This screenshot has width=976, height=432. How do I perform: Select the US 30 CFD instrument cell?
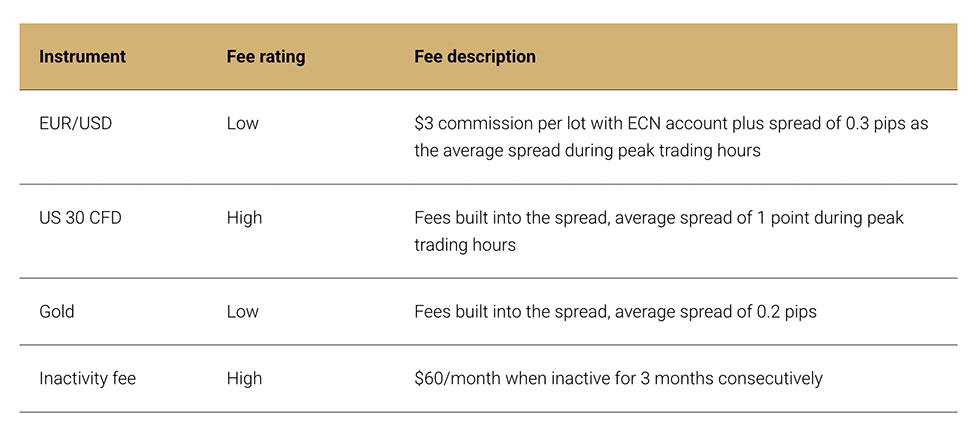(x=80, y=217)
